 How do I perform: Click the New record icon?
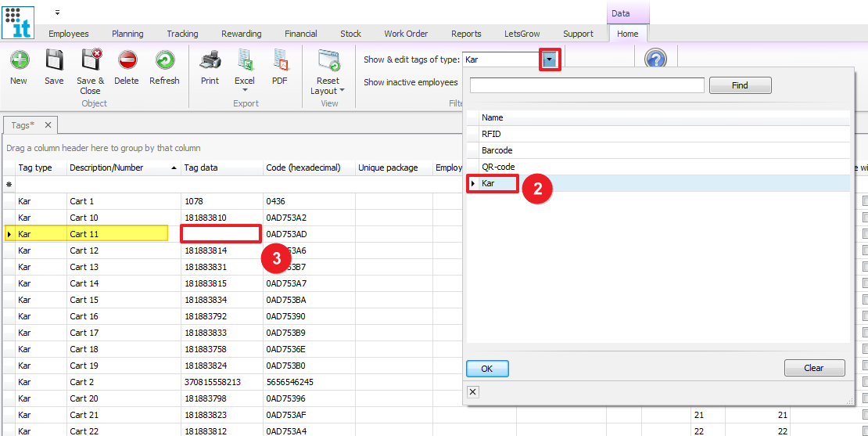tap(19, 59)
